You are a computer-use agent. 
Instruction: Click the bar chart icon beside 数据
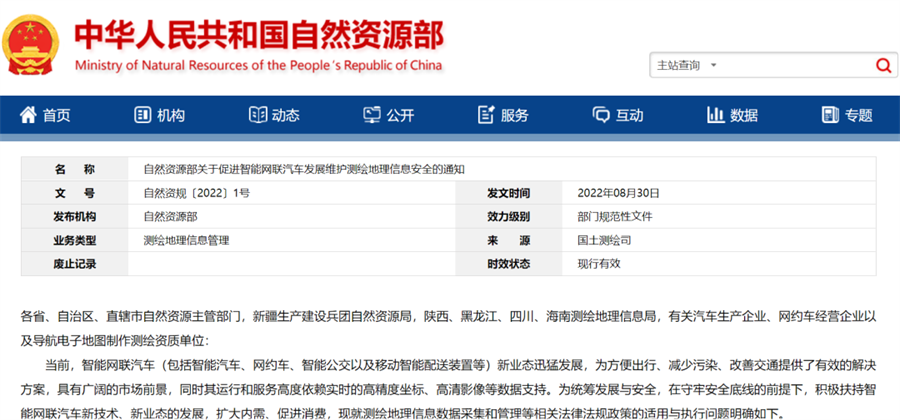coord(715,115)
